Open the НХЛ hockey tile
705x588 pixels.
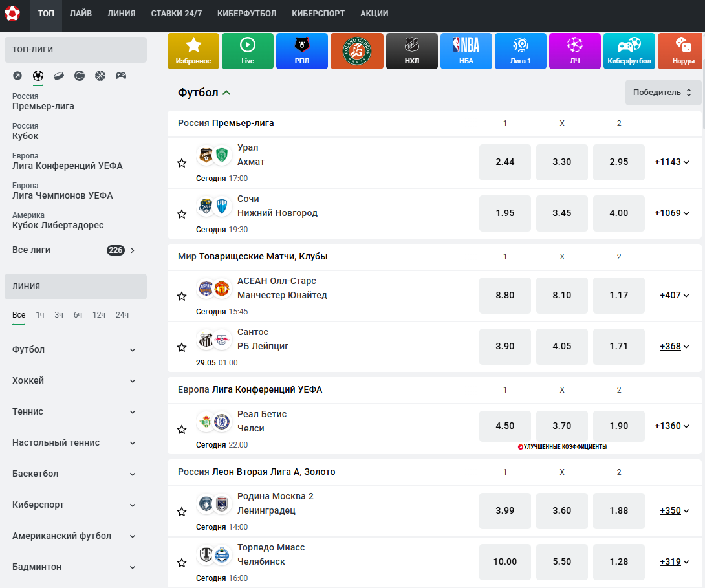(412, 51)
